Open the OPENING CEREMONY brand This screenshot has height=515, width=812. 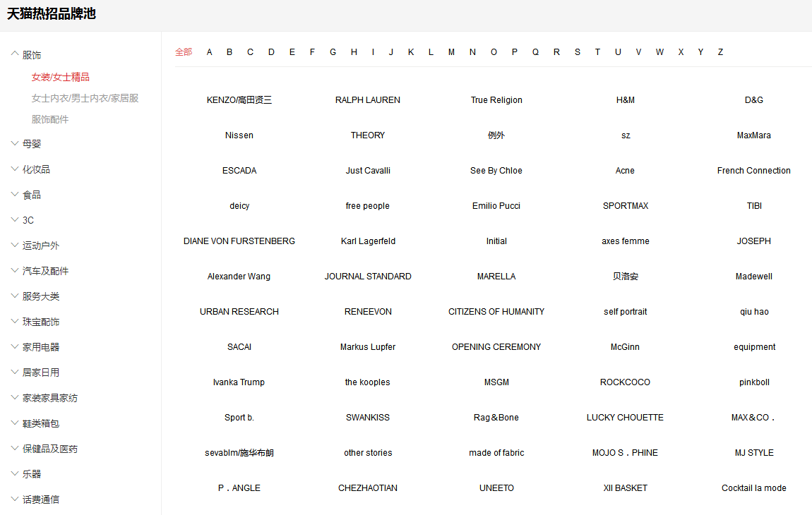496,347
